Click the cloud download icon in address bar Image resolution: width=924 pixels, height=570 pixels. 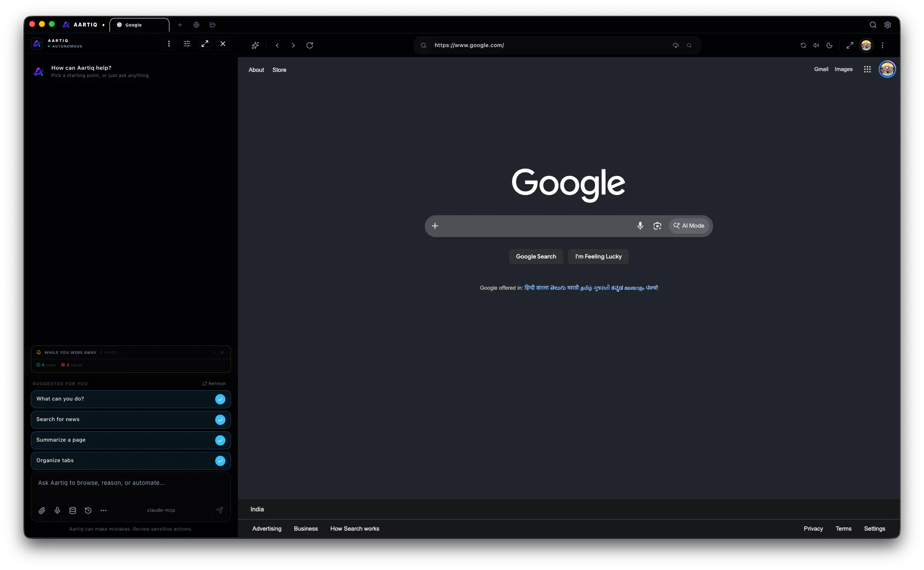pos(676,45)
